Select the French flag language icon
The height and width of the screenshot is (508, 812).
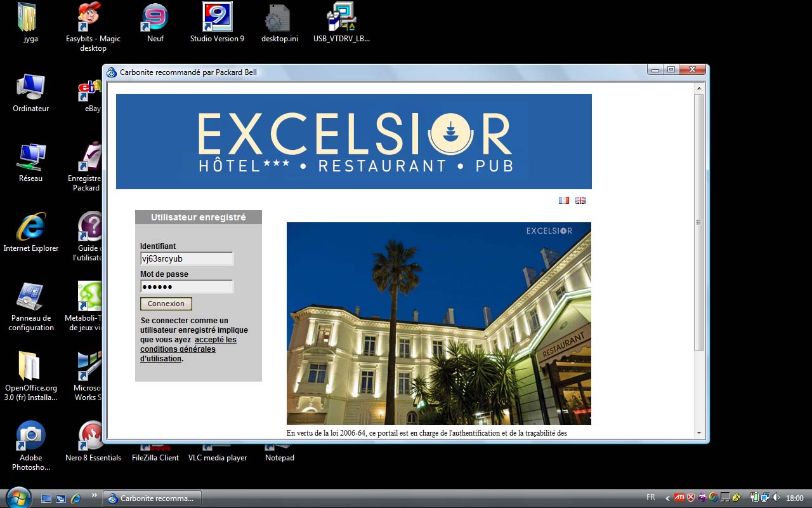[x=564, y=200]
